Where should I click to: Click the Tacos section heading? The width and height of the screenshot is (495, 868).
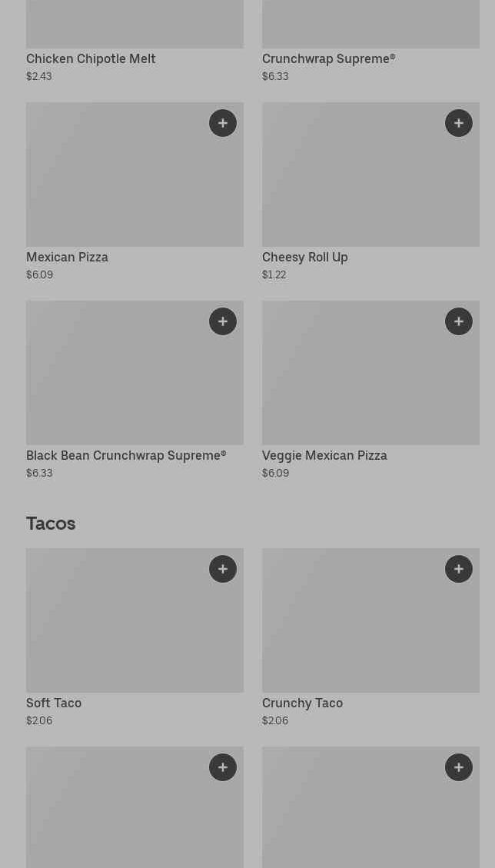click(x=51, y=523)
